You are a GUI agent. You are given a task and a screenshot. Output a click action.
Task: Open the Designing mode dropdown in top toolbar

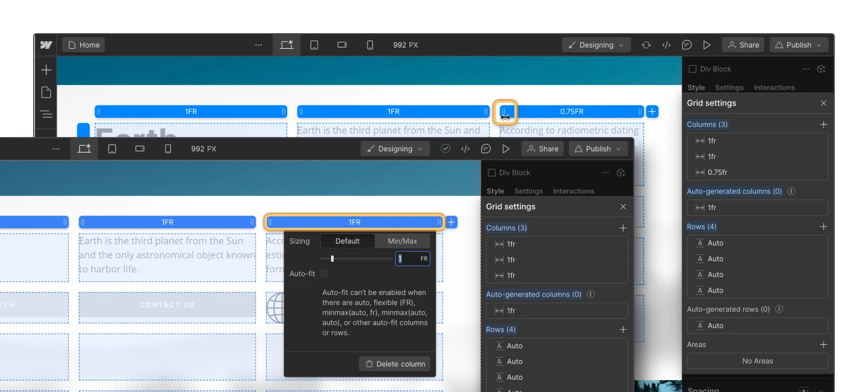pyautogui.click(x=596, y=45)
